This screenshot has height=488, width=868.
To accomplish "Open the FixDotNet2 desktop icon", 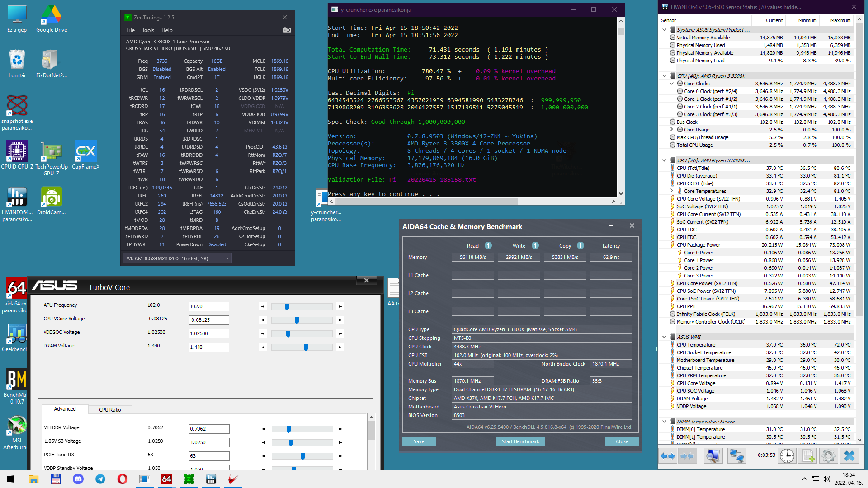I will click(x=52, y=64).
